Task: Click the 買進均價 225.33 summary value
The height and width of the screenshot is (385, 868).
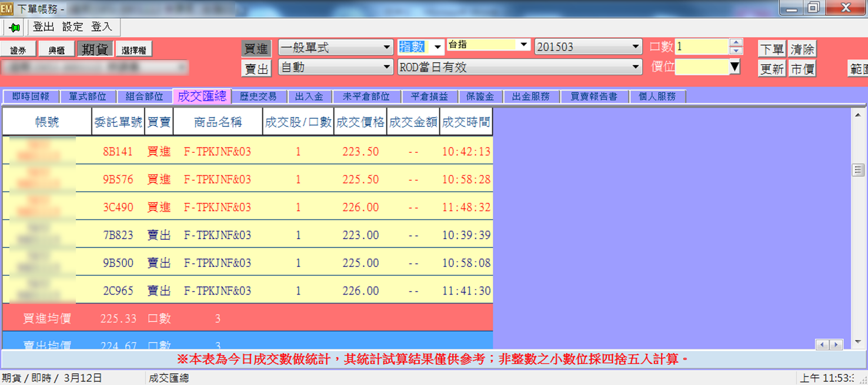Action: [x=118, y=319]
